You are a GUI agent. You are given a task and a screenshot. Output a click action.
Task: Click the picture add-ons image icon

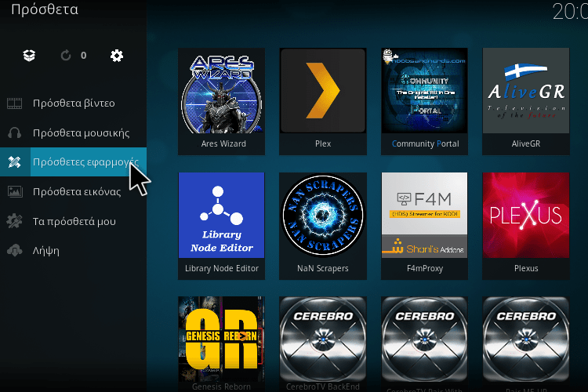(15, 191)
